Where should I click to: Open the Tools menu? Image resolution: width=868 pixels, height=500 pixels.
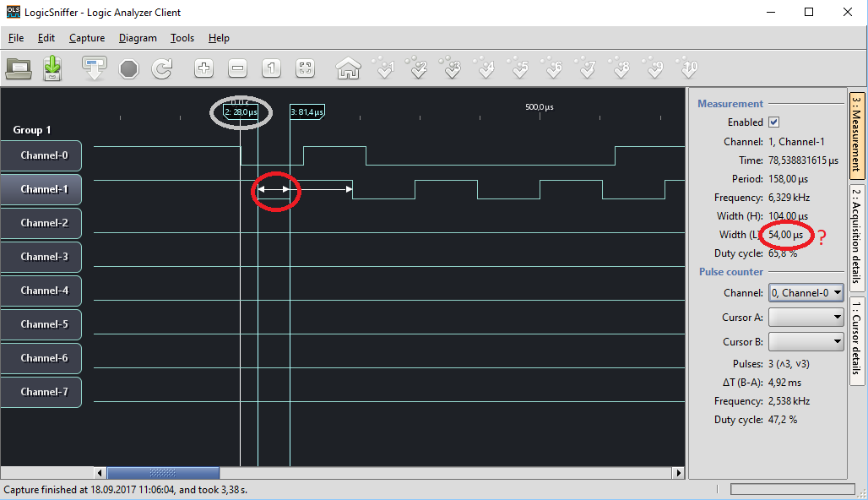click(x=182, y=38)
